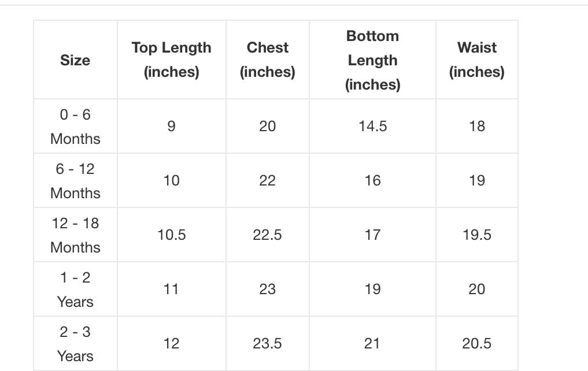
Task: Click the 10.5 top length value
Action: point(171,235)
